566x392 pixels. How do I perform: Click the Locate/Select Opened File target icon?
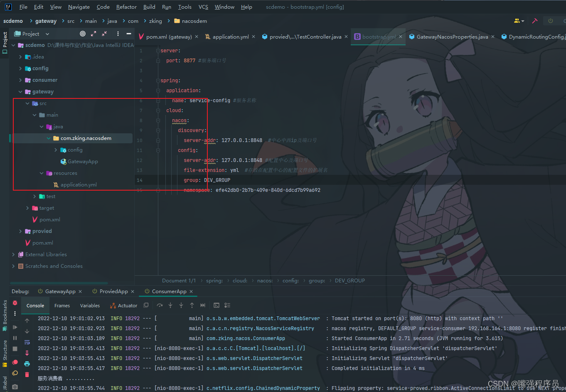[x=83, y=34]
